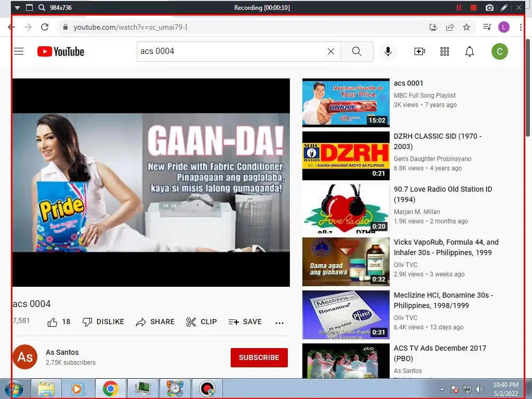
Task: Pause the screen recording
Action: 459,7
